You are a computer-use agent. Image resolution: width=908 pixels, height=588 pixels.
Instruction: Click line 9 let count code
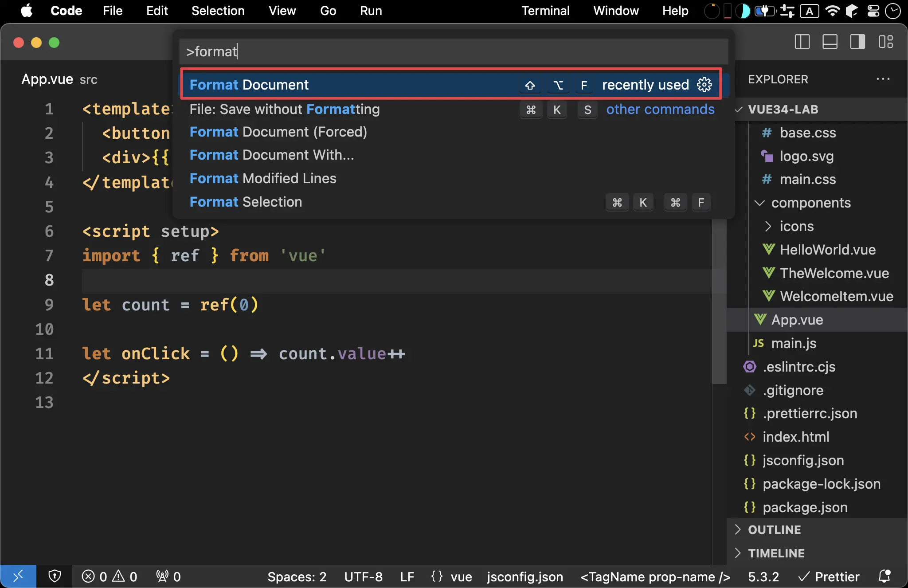170,305
